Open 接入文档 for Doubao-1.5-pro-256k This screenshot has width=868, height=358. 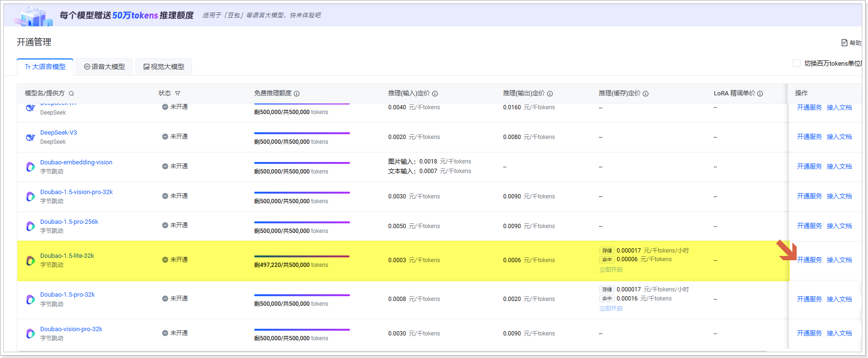[839, 226]
